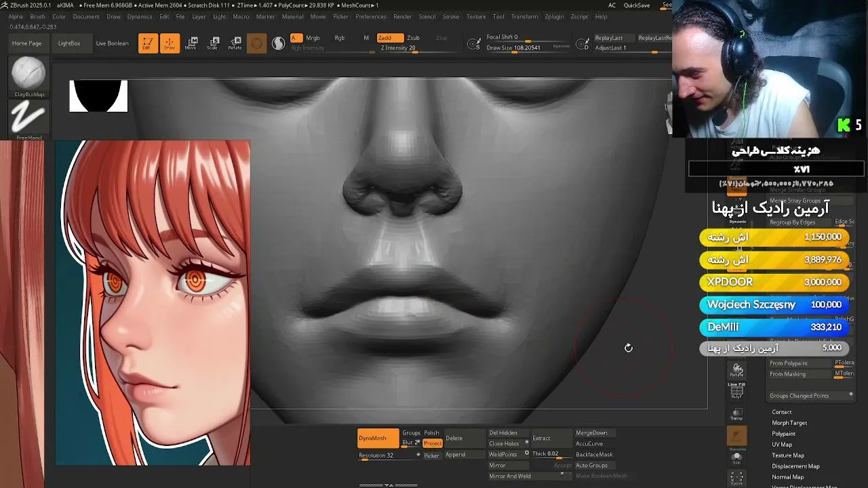This screenshot has height=488, width=868.
Task: Toggle AccuCurve
Action: tap(589, 444)
